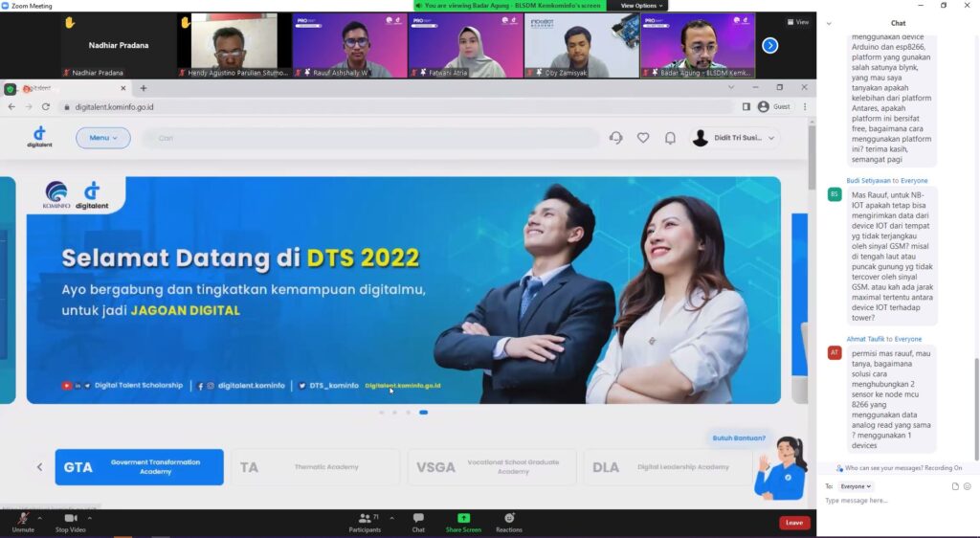Unmute the microphone in Zoom toolbar
980x538 pixels.
23,523
